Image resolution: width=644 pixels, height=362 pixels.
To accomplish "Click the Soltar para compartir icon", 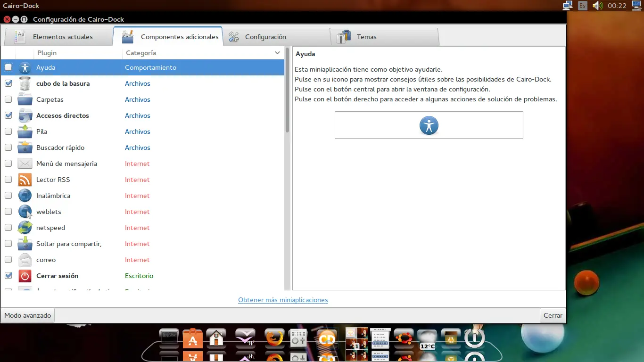I will (25, 244).
